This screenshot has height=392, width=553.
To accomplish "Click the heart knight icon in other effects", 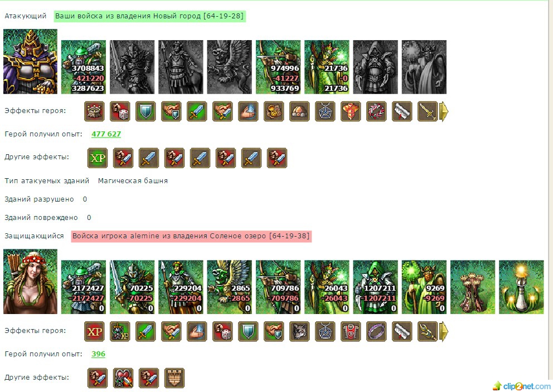I will (x=123, y=378).
